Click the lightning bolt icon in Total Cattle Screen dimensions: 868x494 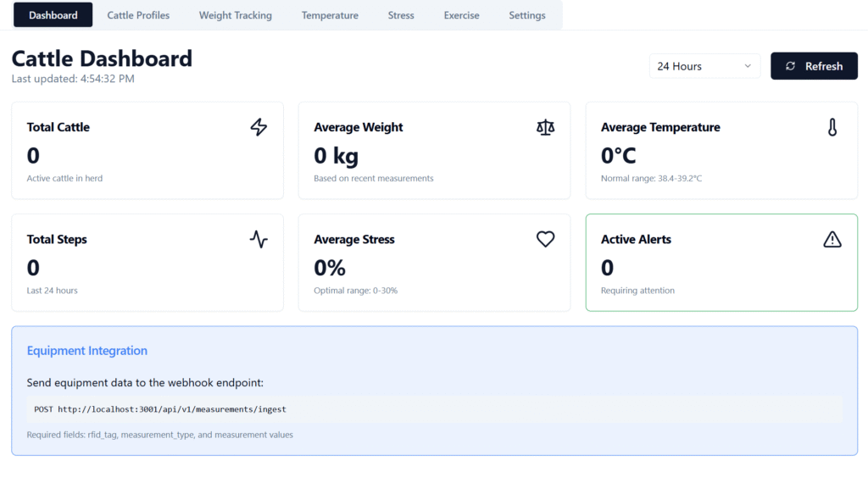pos(259,127)
